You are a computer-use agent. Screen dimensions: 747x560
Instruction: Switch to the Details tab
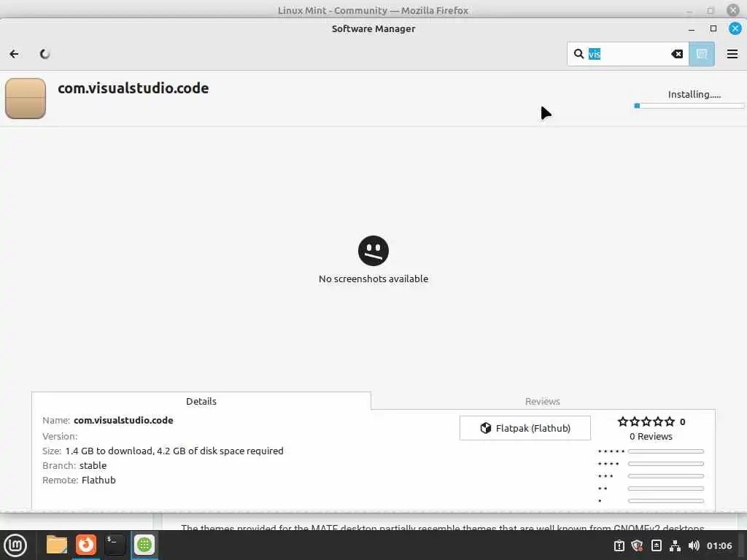click(x=201, y=401)
